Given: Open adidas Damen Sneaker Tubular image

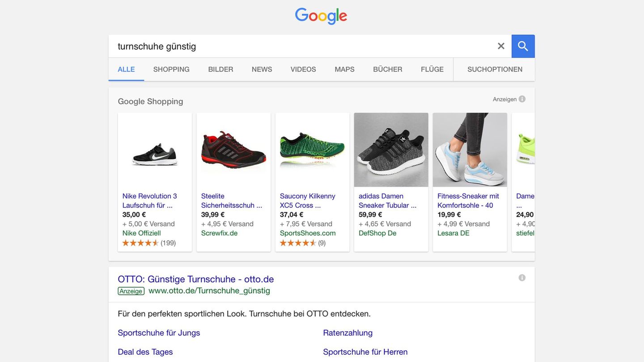Looking at the screenshot, I should point(391,150).
